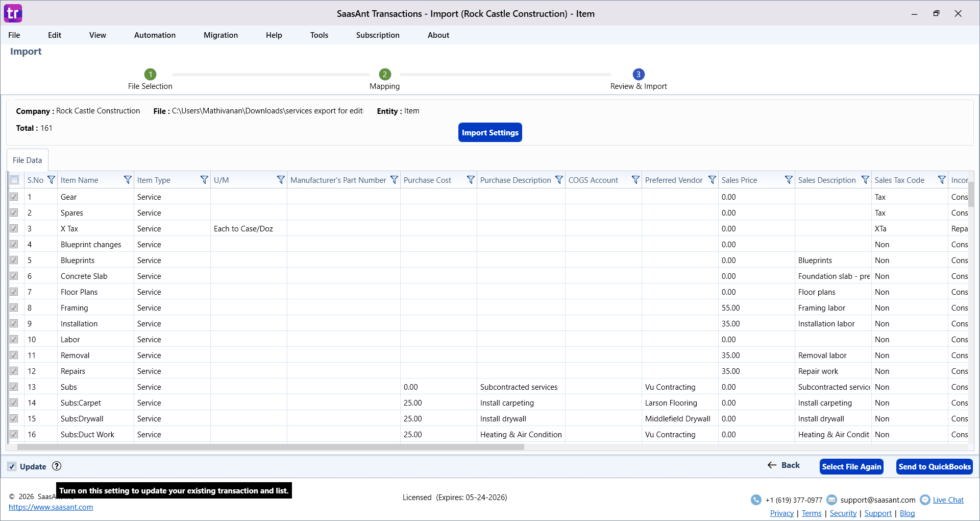Uncheck the Update setting checkbox

click(x=12, y=466)
